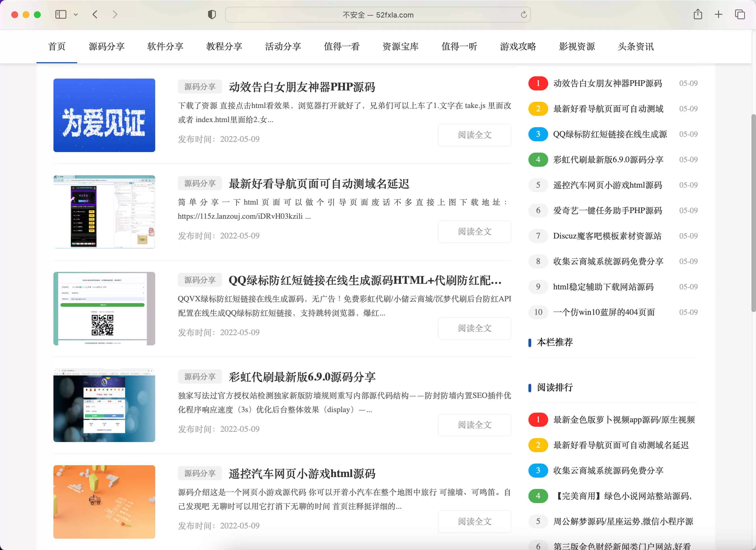Click 阅读全文 for 遥控汽车 article

click(x=474, y=521)
